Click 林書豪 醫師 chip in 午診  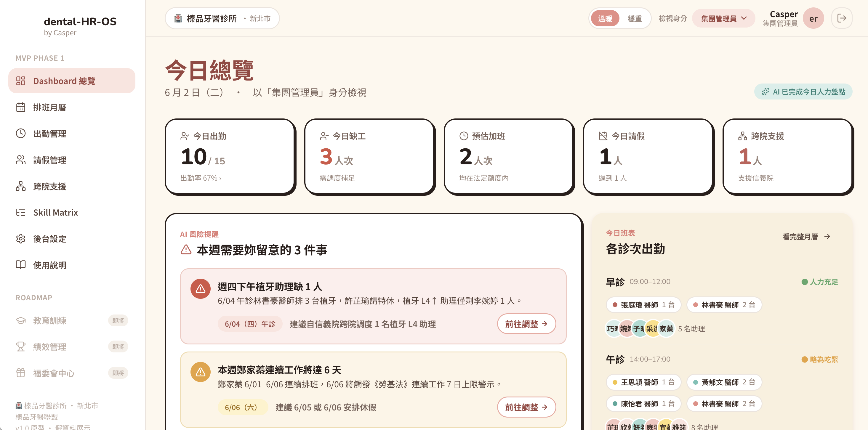pyautogui.click(x=724, y=404)
